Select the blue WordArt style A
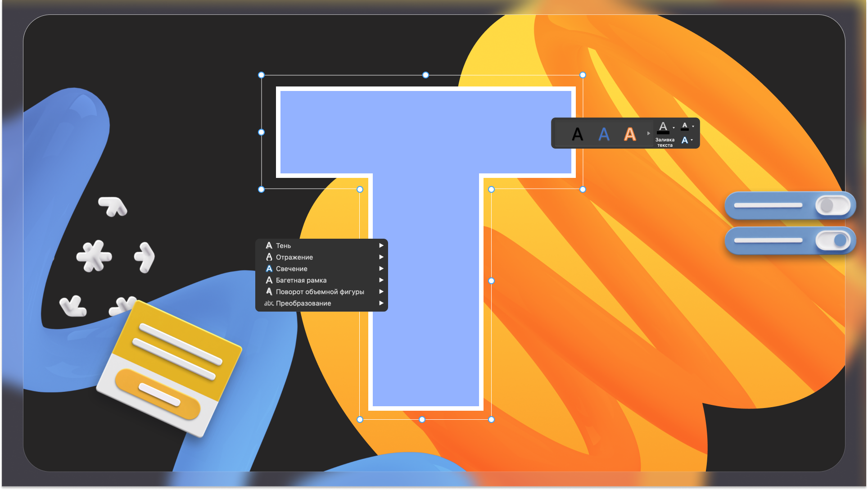Image resolution: width=868 pixels, height=490 pixels. point(604,134)
